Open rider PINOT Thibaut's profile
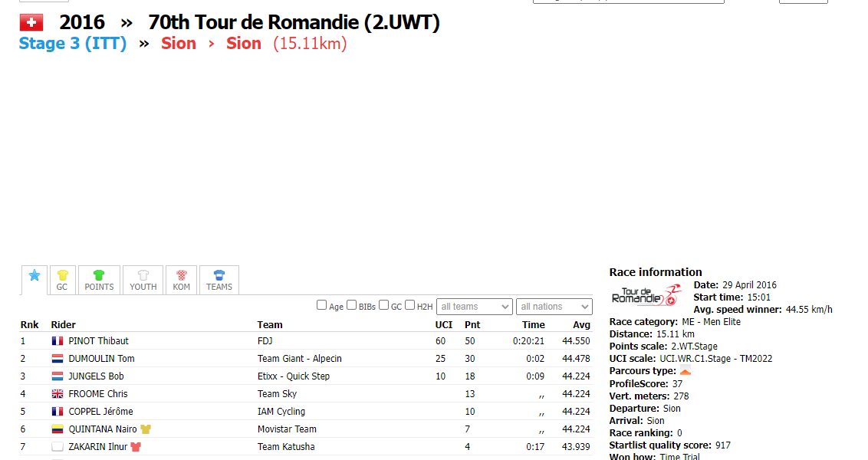 pos(98,341)
